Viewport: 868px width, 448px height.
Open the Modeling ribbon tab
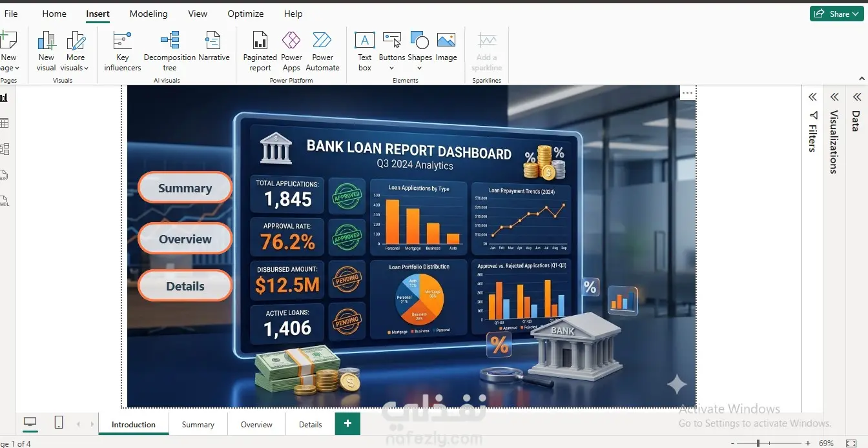149,14
